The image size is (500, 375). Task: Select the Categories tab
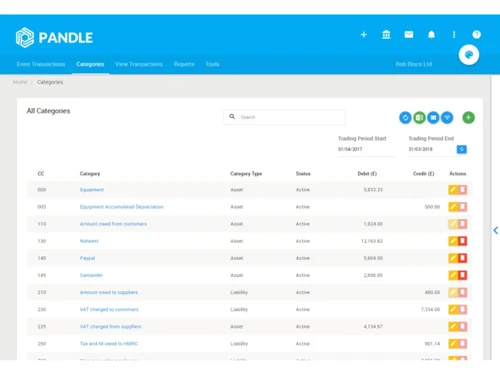[x=90, y=64]
